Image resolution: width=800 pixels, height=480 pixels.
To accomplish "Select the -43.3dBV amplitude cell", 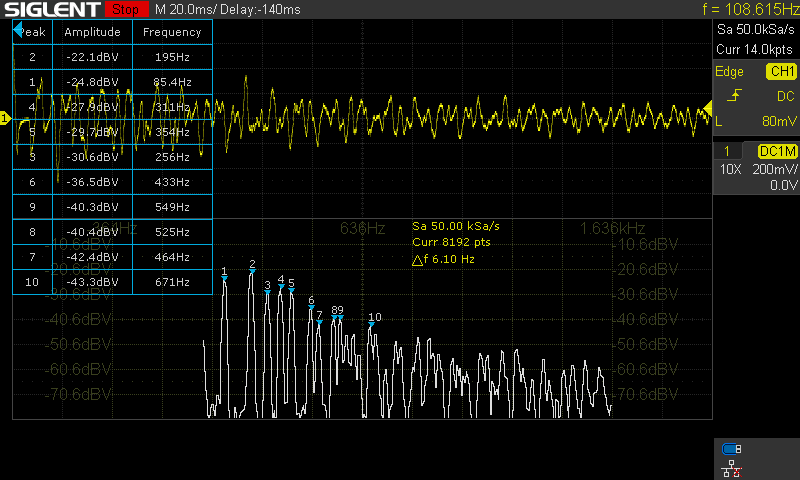I will [x=92, y=282].
